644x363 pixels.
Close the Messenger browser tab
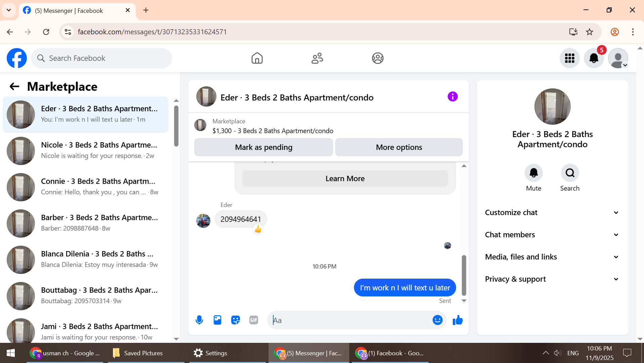pyautogui.click(x=128, y=10)
